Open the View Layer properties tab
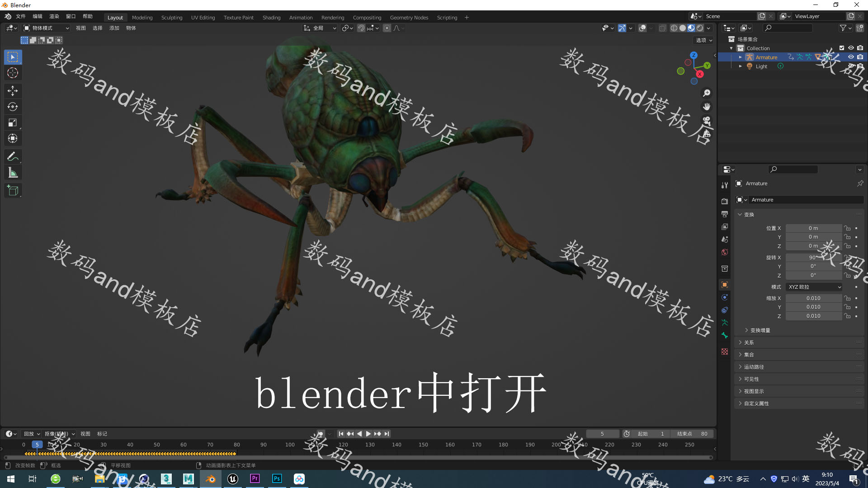Image resolution: width=868 pixels, height=488 pixels. pos(725,226)
